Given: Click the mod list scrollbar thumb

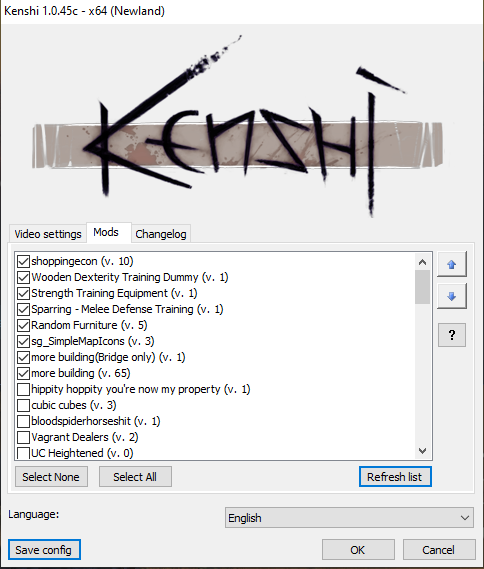Looking at the screenshot, I should pos(422,287).
